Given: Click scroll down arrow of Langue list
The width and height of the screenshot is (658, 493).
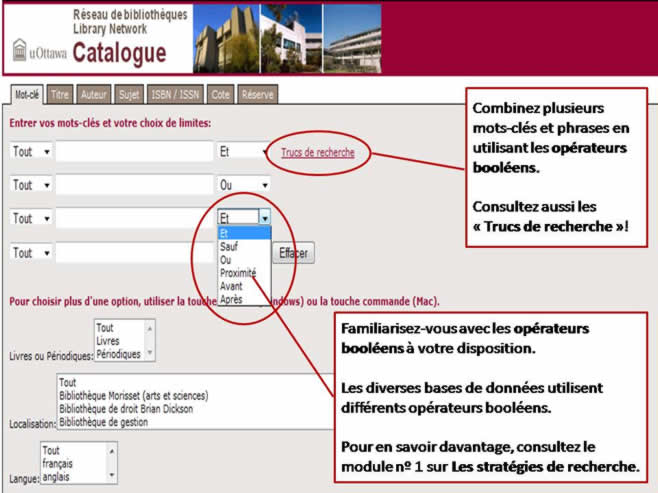Looking at the screenshot, I should coord(112,475).
